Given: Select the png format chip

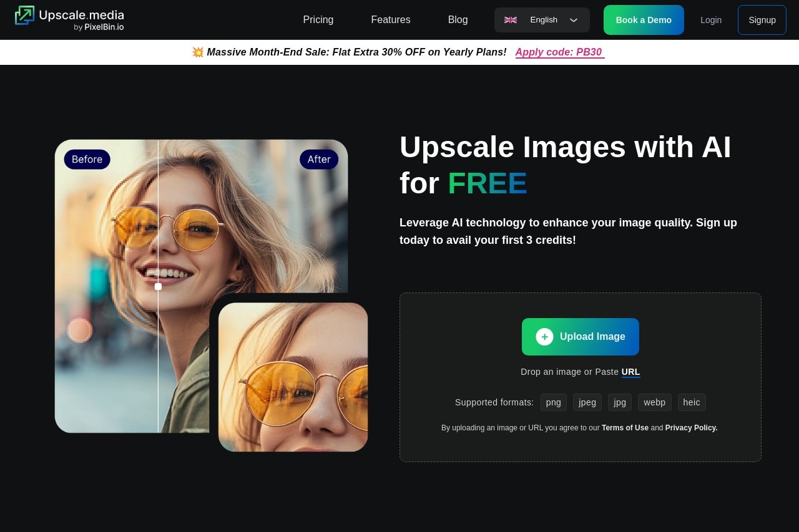Looking at the screenshot, I should [553, 402].
